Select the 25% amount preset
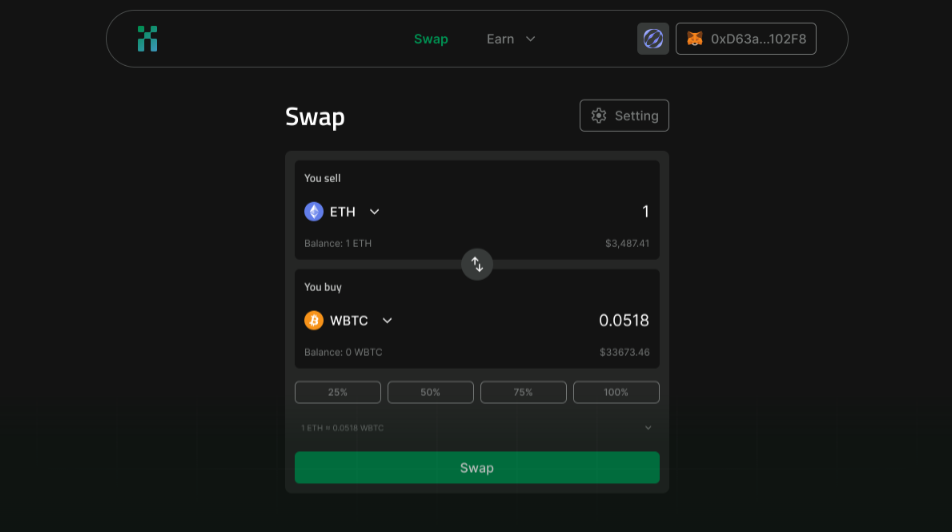Viewport: 952px width, 532px height. 338,392
